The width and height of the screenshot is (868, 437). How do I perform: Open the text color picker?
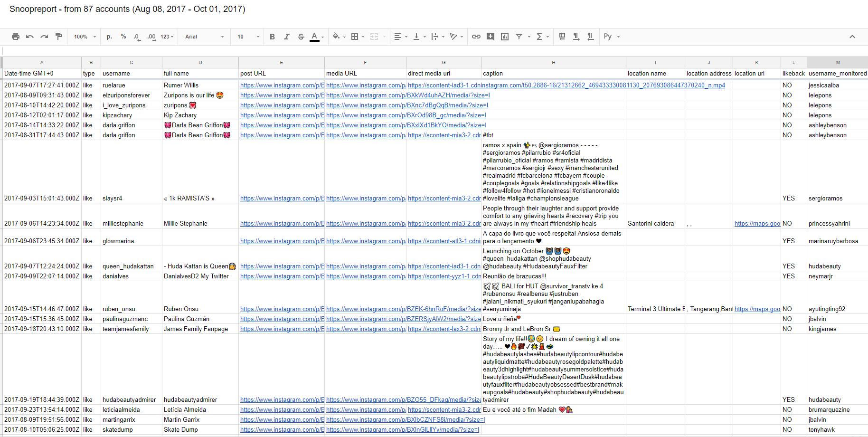coord(314,37)
